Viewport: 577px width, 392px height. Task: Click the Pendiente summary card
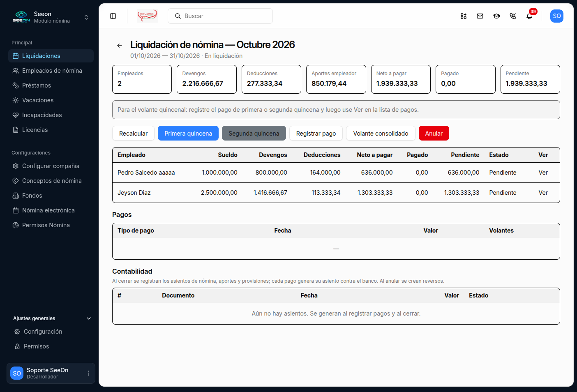[530, 79]
